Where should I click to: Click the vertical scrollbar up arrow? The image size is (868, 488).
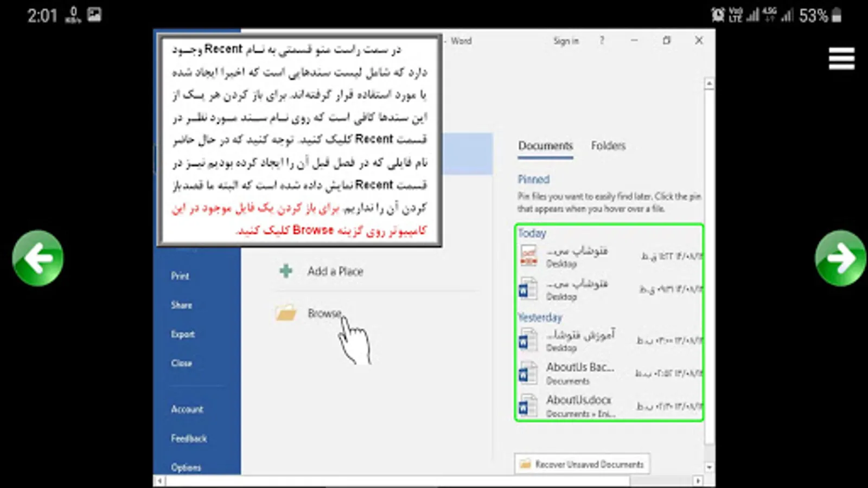click(709, 84)
